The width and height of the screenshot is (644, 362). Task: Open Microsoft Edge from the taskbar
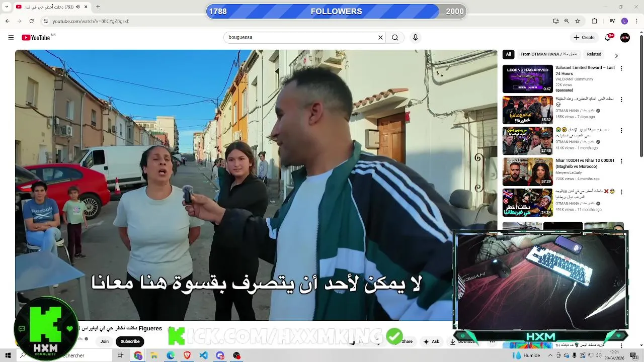(171, 355)
